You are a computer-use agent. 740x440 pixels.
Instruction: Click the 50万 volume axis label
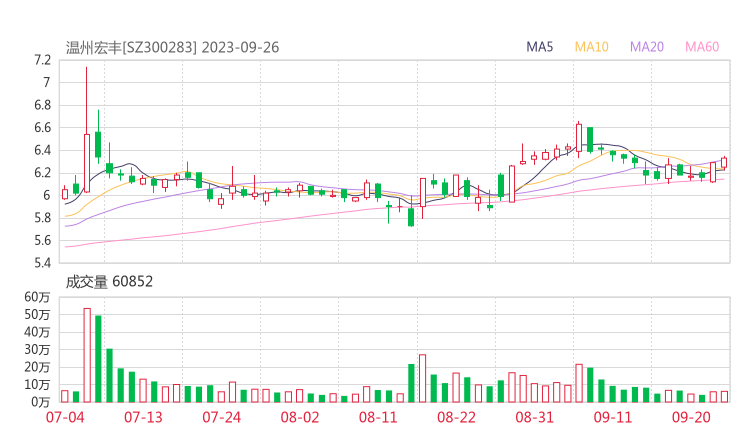[x=37, y=314]
